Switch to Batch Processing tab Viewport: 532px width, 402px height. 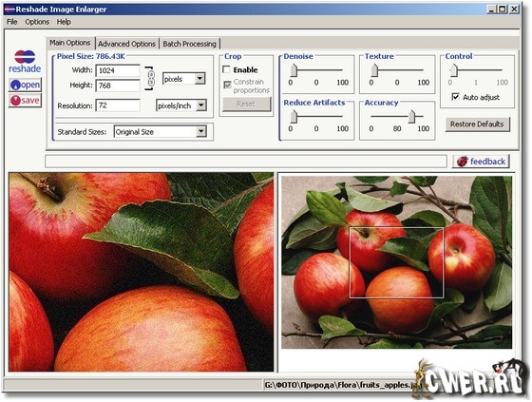189,44
